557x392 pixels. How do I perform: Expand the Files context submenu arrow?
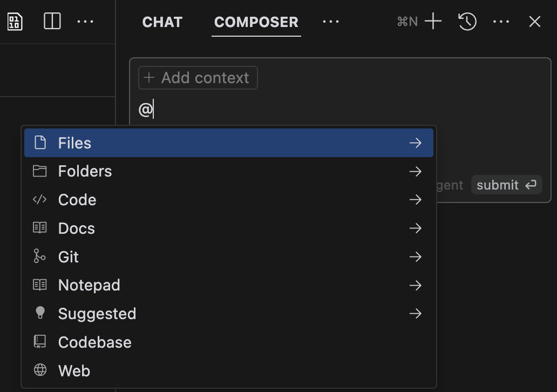click(415, 143)
